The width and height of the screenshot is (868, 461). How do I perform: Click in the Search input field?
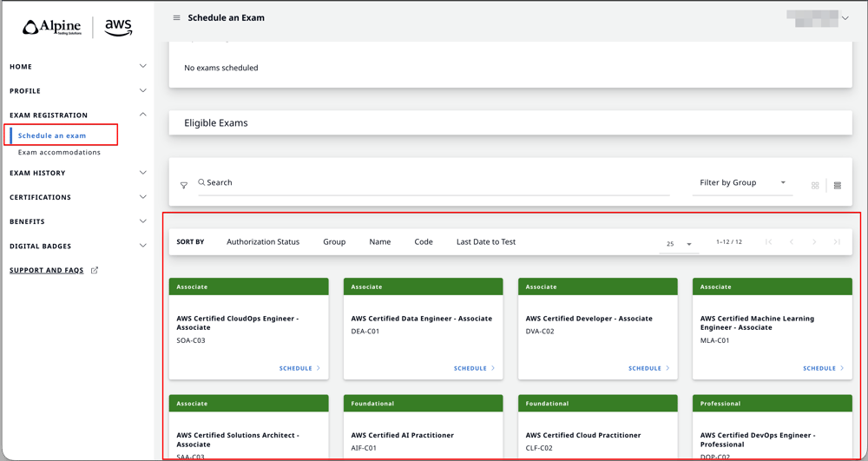434,182
